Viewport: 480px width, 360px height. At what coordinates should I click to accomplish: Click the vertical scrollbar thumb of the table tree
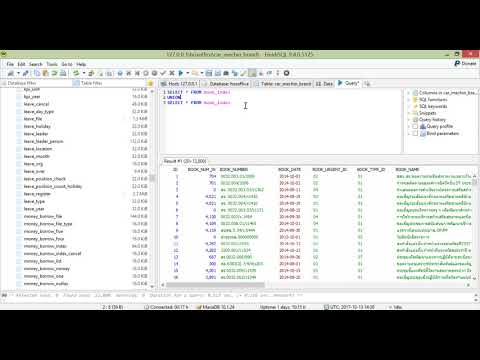(152, 178)
